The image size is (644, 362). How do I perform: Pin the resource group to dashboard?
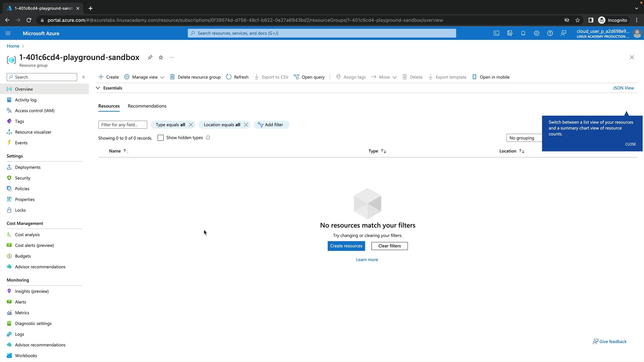[x=150, y=57]
